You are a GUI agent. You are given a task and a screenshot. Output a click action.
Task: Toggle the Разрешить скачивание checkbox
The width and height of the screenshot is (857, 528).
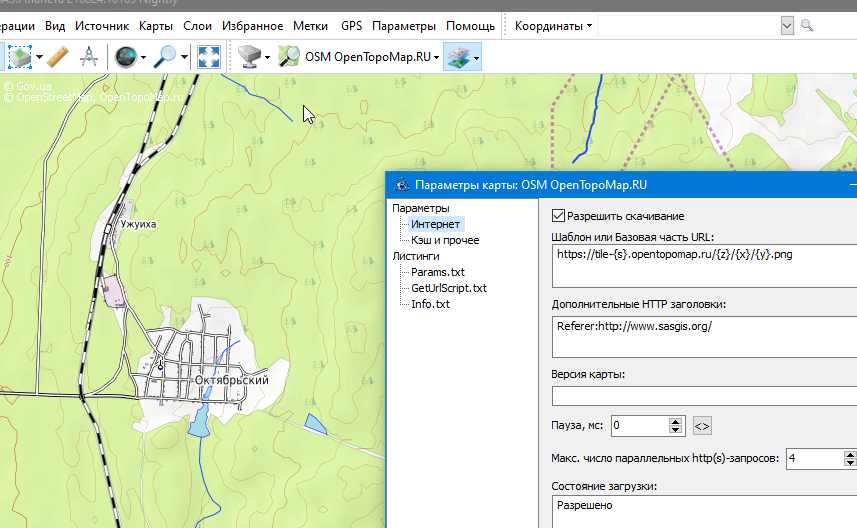click(559, 215)
